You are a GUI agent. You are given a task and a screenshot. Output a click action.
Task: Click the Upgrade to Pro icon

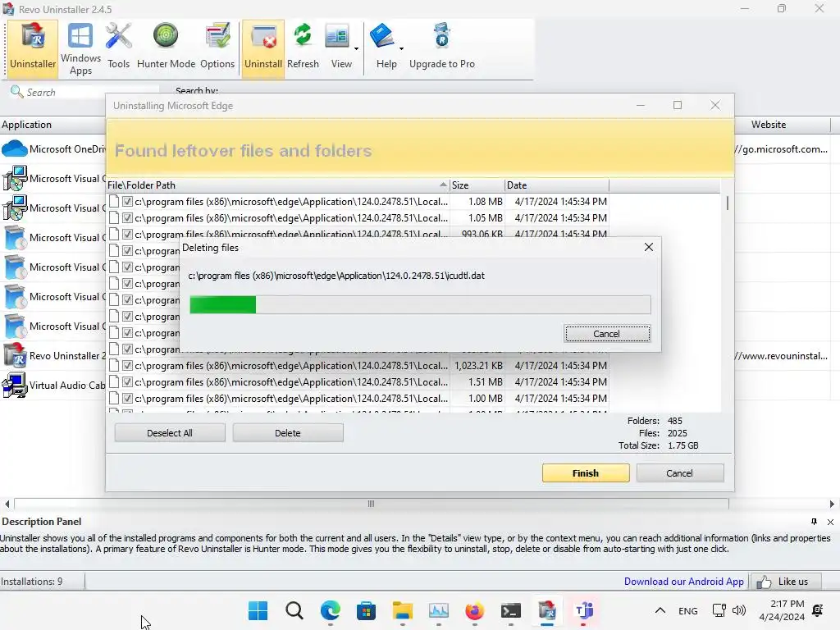[x=442, y=48]
